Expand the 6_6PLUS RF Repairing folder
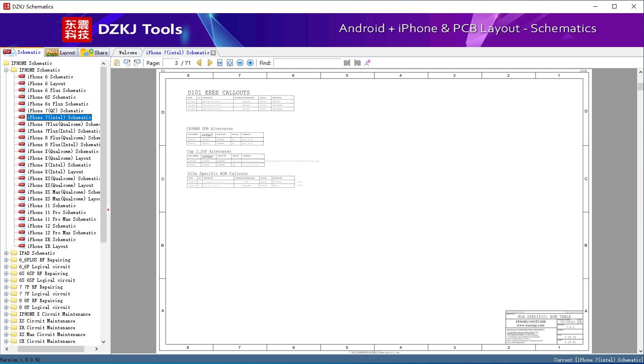 (6, 260)
